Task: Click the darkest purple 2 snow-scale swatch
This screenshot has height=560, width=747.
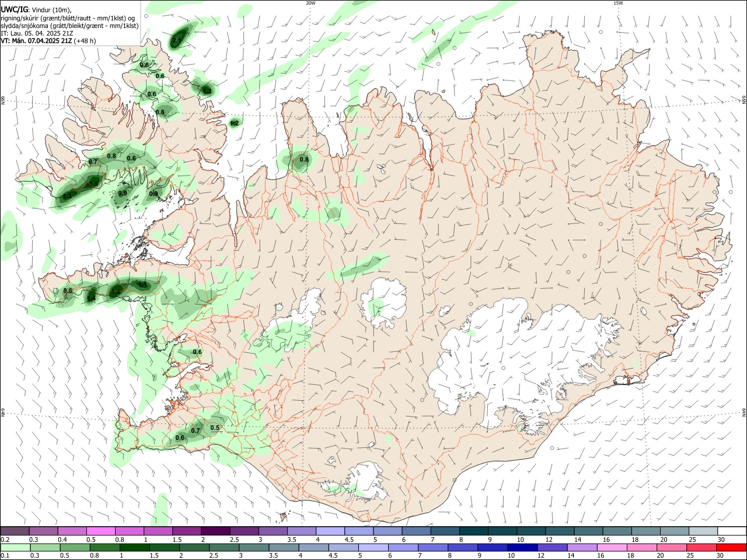Action: [215, 531]
